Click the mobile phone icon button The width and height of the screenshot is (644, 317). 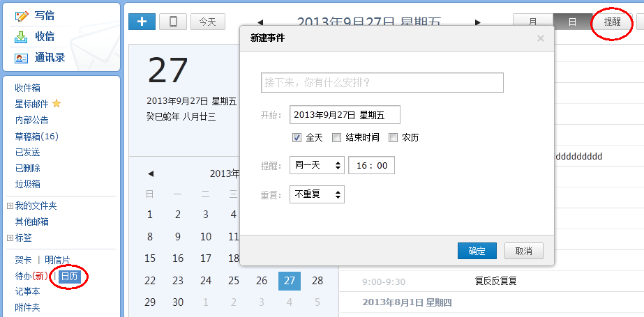click(172, 22)
